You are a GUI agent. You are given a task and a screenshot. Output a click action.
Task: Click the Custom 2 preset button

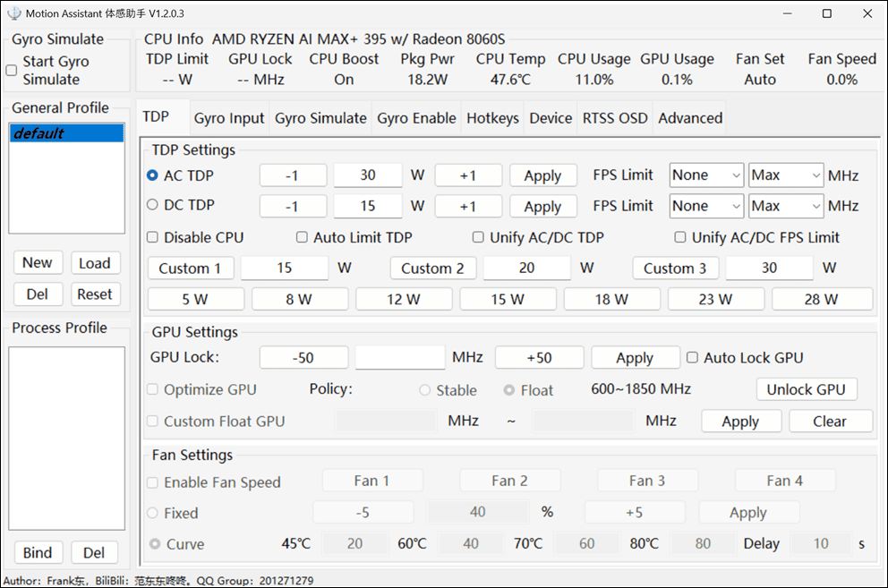(432, 268)
